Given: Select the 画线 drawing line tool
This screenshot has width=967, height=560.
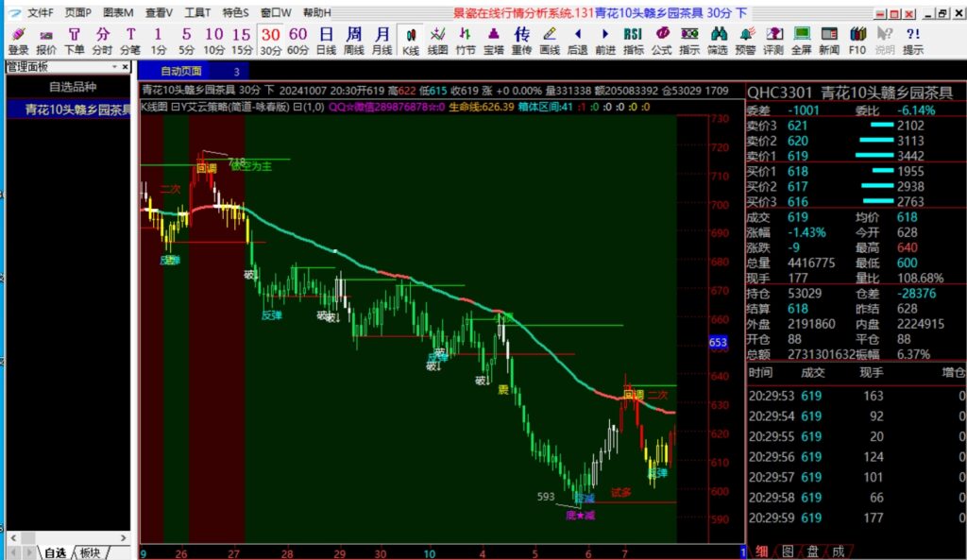Looking at the screenshot, I should 550,41.
